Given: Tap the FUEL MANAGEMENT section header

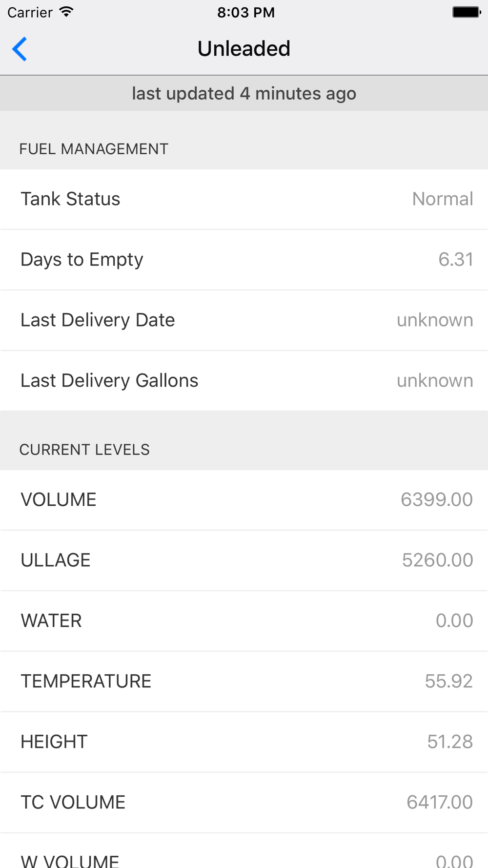Looking at the screenshot, I should 94,149.
